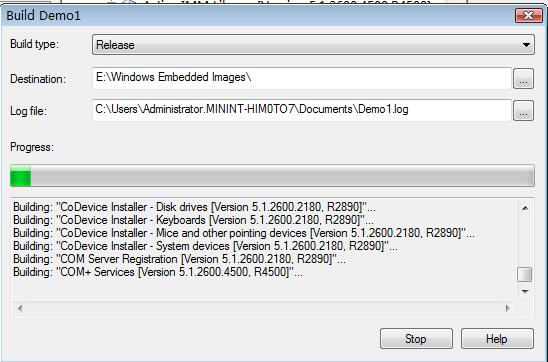This screenshot has width=548, height=362.
Task: Click the Log file path input field
Action: (302, 110)
